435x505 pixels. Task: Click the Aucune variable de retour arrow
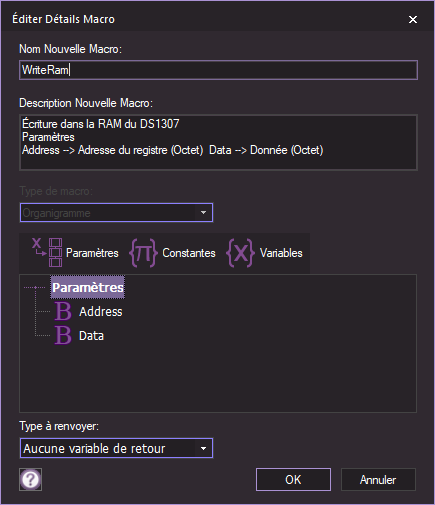coord(203,448)
